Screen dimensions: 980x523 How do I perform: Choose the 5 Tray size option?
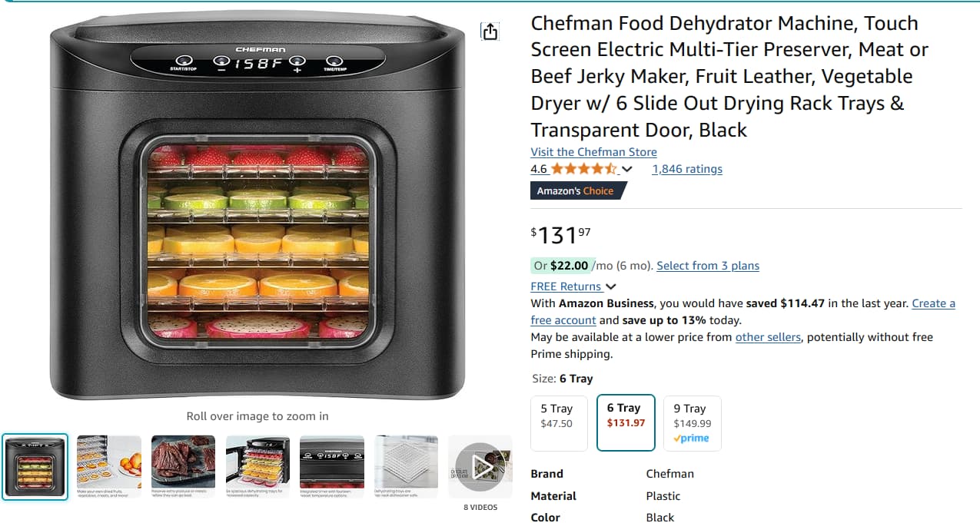tap(559, 423)
